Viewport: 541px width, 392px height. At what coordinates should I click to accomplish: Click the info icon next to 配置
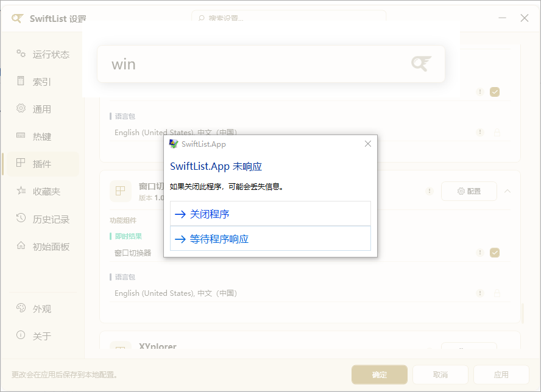pyautogui.click(x=430, y=191)
